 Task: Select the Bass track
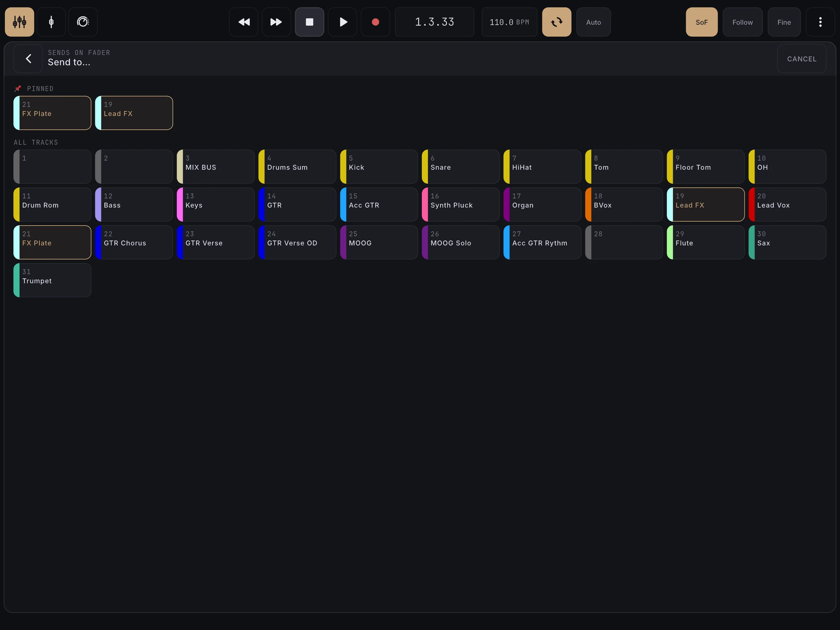[134, 204]
